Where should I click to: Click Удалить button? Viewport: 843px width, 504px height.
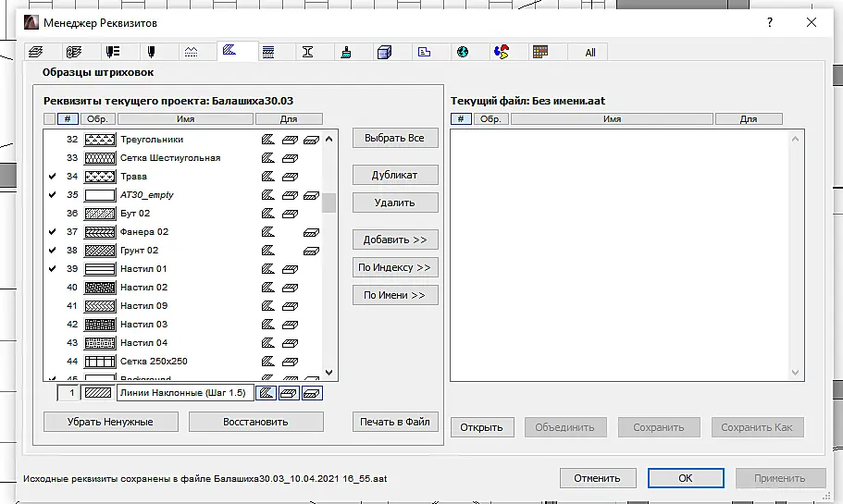point(395,203)
